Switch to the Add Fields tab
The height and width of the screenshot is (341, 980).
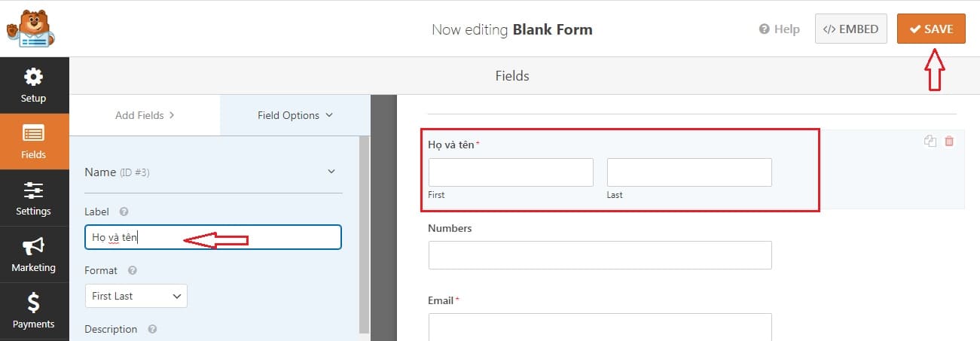click(145, 115)
